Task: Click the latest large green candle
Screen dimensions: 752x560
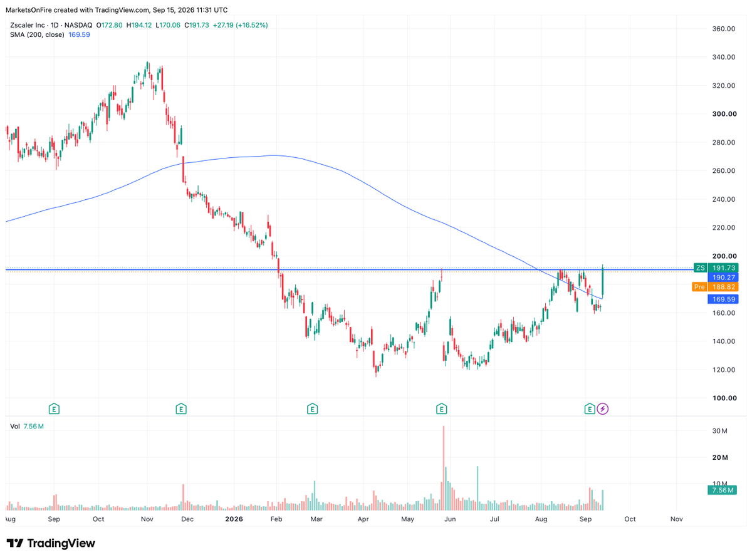Action: pyautogui.click(x=603, y=282)
